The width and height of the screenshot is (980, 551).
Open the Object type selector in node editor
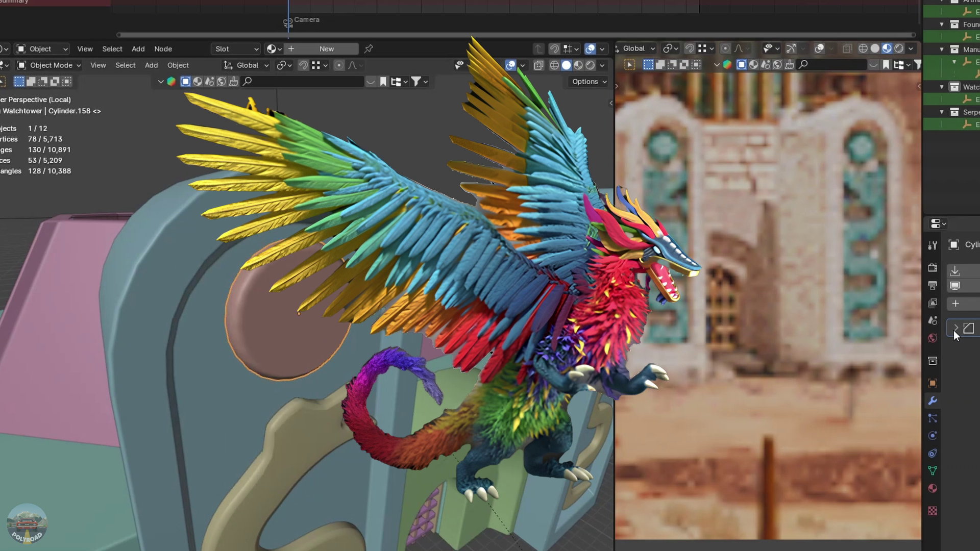(x=42, y=49)
